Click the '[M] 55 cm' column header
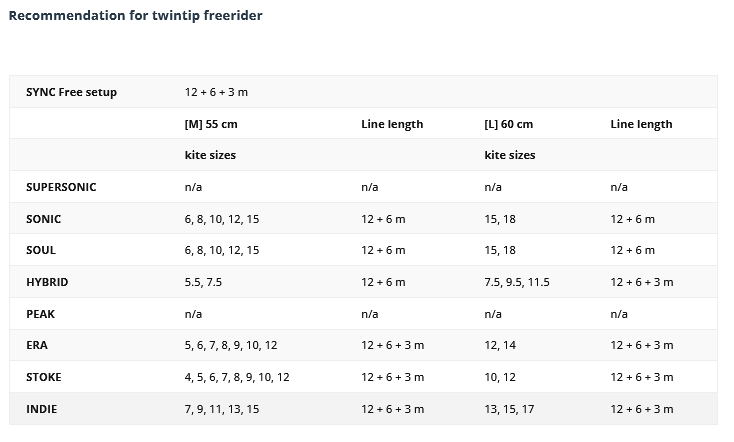This screenshot has height=442, width=734. pyautogui.click(x=211, y=124)
